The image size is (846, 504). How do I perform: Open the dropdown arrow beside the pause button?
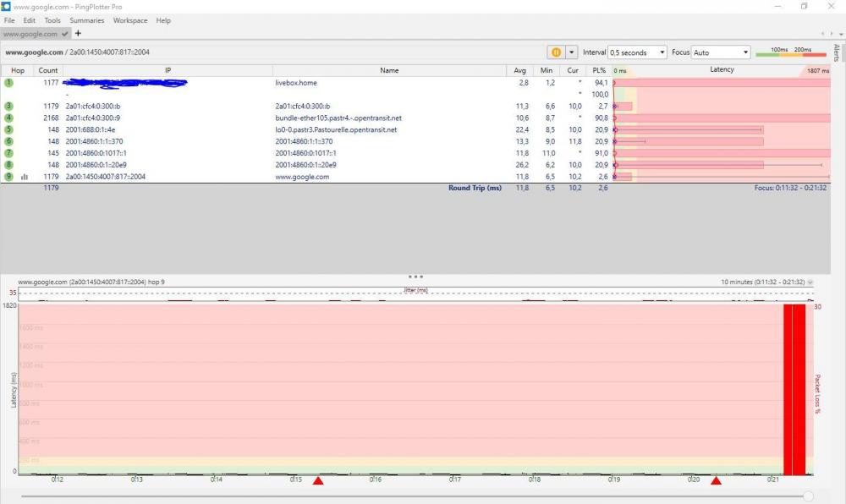571,52
